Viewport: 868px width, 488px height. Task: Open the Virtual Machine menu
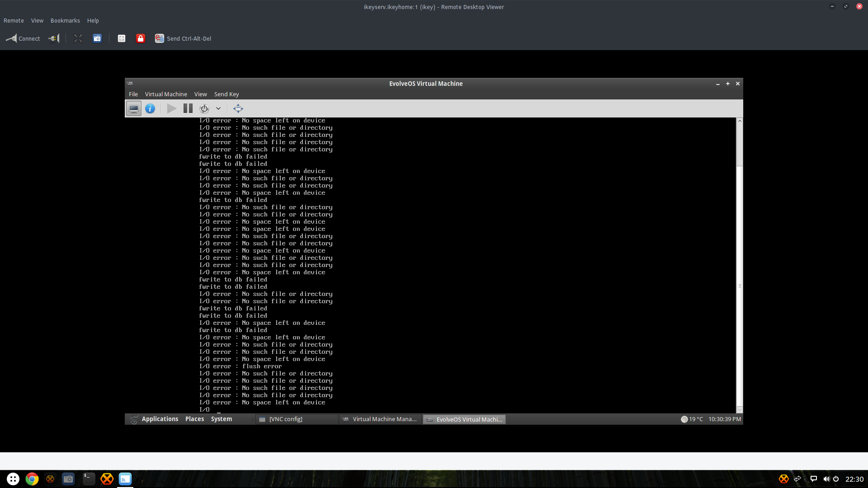click(x=166, y=94)
